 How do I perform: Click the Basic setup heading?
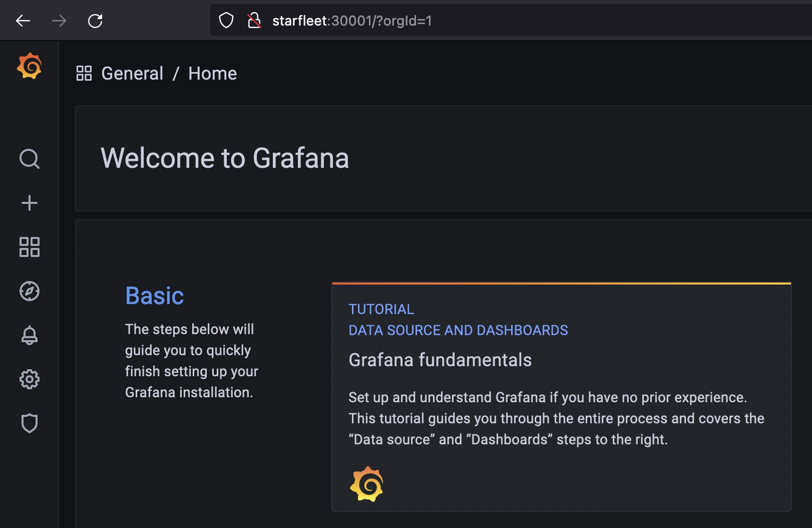(154, 296)
